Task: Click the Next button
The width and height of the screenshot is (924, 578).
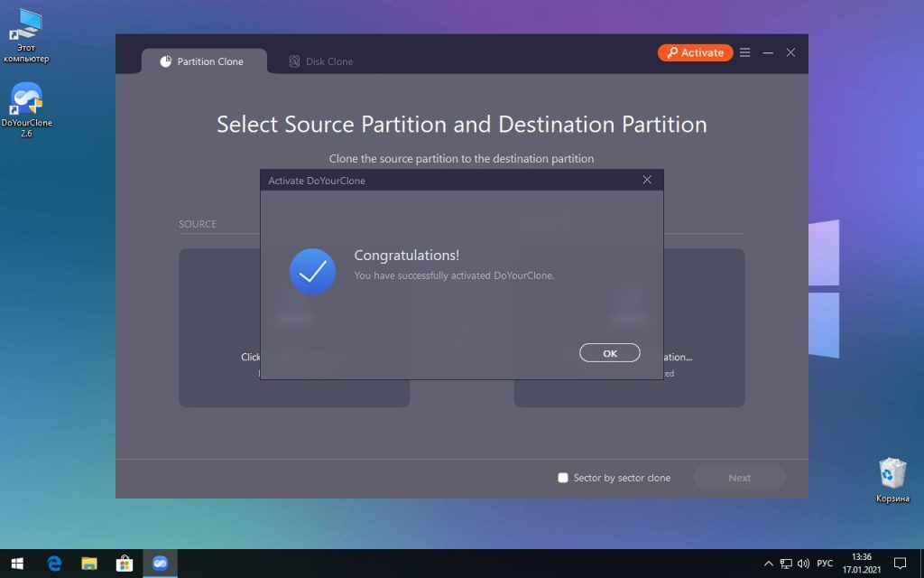Action: [x=739, y=478]
